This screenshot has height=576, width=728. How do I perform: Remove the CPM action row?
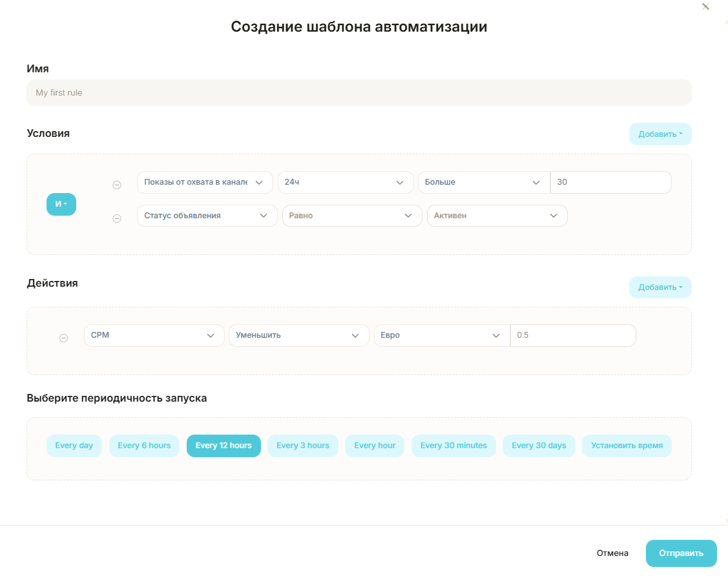click(x=63, y=338)
